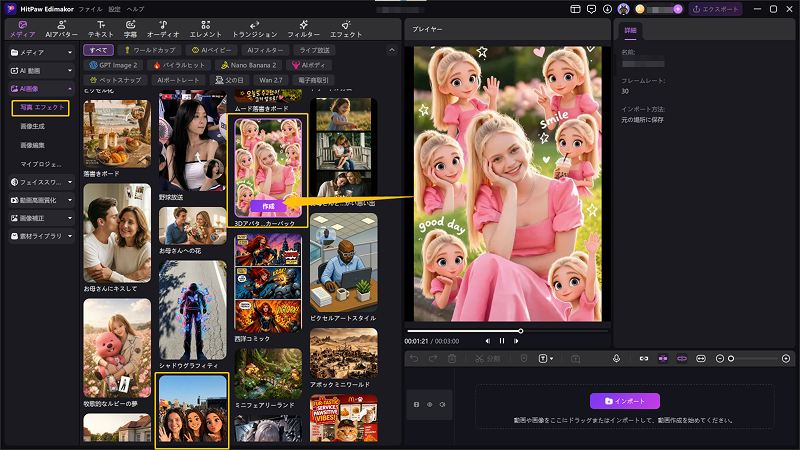
Task: Open the AIアバター tool
Action: tap(61, 29)
